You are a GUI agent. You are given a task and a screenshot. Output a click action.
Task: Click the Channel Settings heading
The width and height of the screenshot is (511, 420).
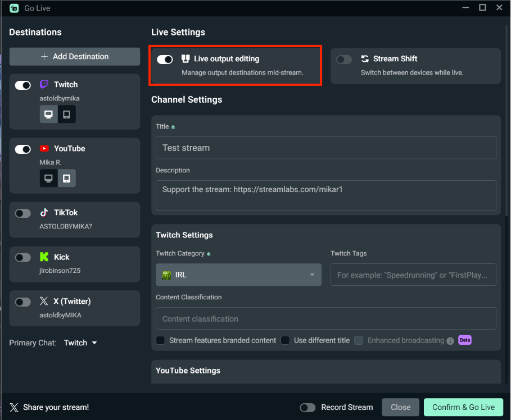187,99
